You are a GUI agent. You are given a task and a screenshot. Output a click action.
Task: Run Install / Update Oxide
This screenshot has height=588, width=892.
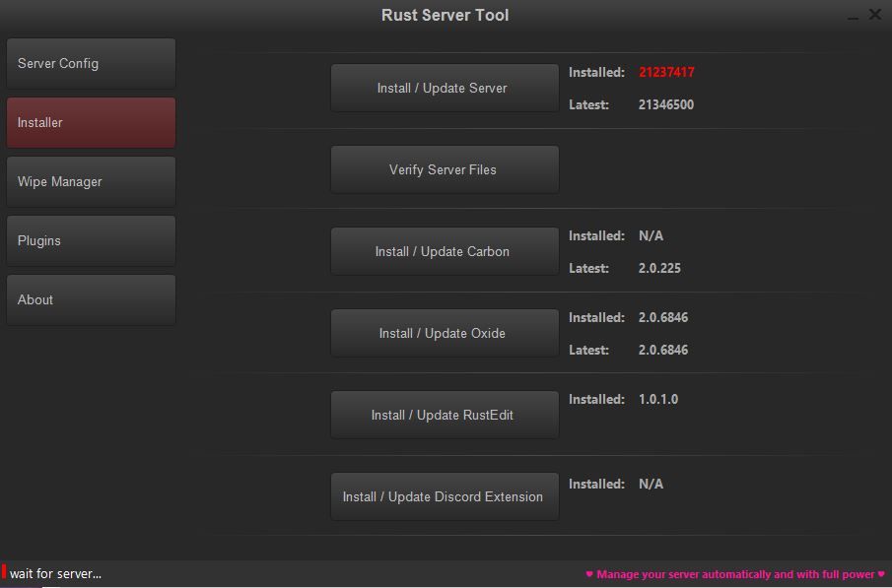[x=444, y=334]
